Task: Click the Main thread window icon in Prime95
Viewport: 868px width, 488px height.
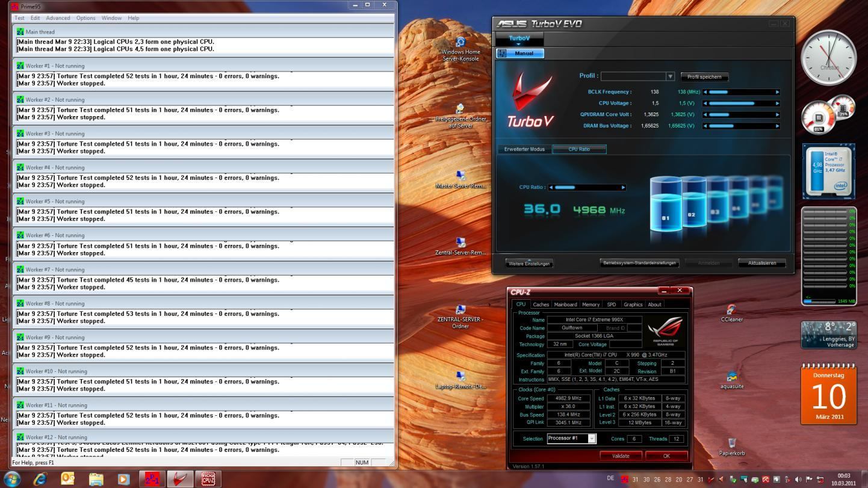Action: click(x=20, y=32)
